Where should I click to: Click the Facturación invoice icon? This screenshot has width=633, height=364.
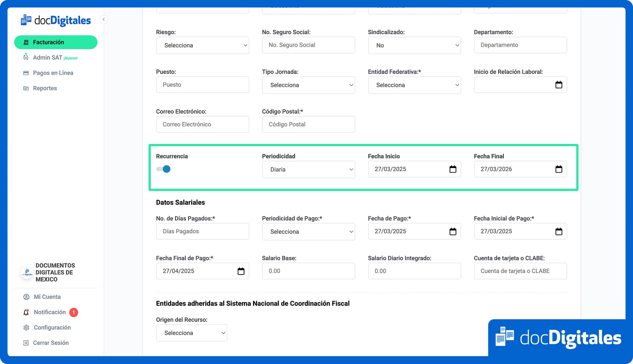26,42
